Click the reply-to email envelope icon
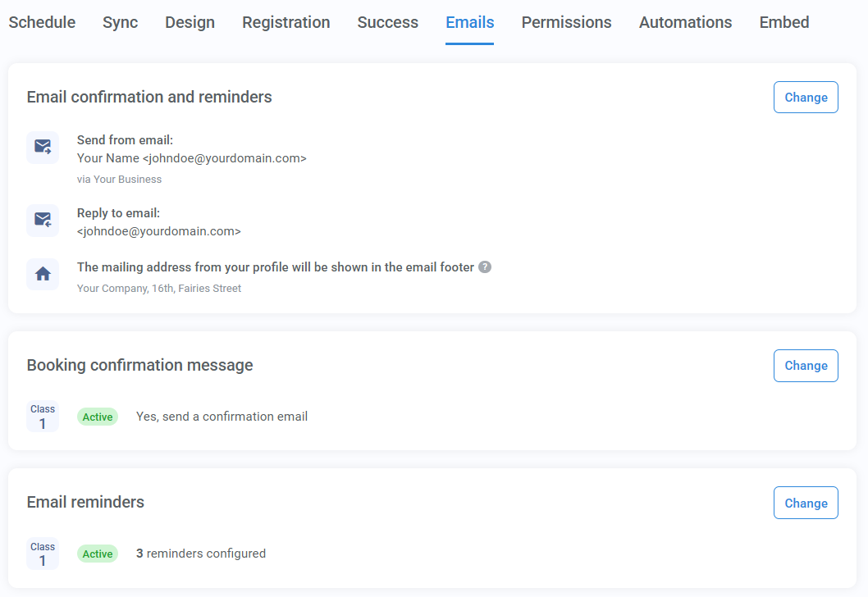Viewport: 868px width, 597px height. click(42, 221)
